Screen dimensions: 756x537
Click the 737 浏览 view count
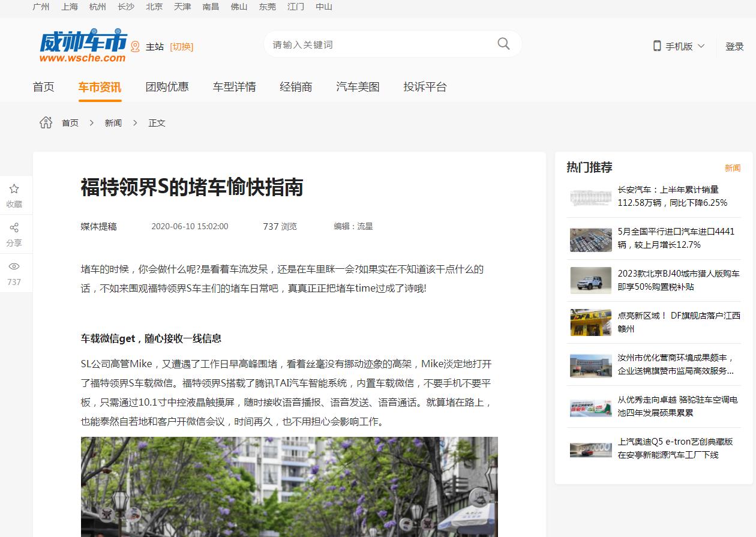pos(280,226)
